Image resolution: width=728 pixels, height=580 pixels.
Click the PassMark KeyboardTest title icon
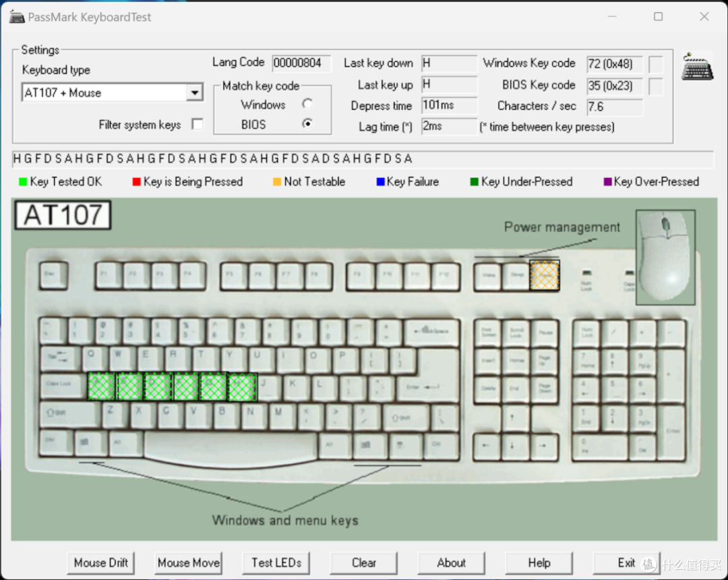[17, 17]
